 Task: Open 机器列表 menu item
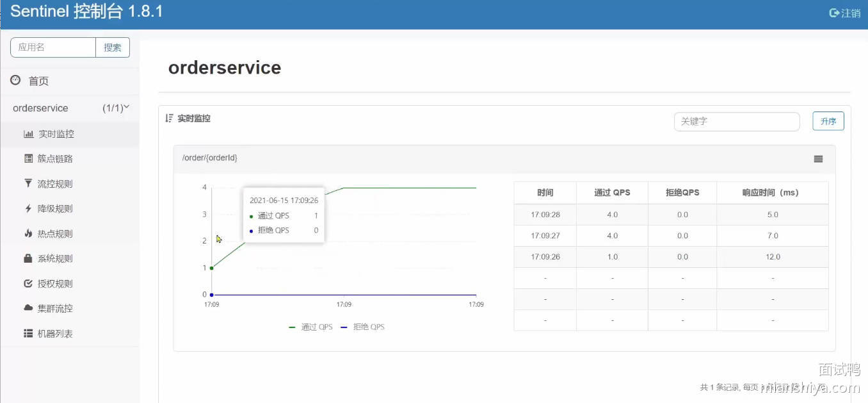55,334
